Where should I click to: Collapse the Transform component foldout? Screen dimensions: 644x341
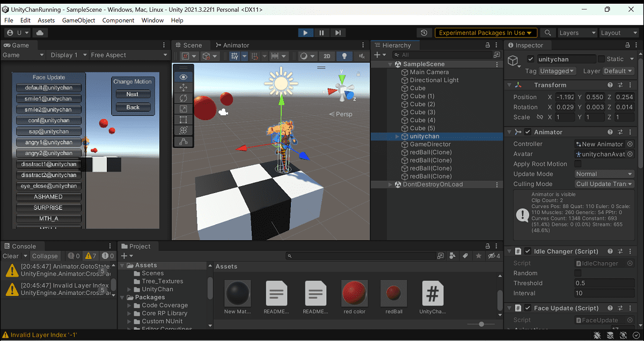click(x=509, y=85)
